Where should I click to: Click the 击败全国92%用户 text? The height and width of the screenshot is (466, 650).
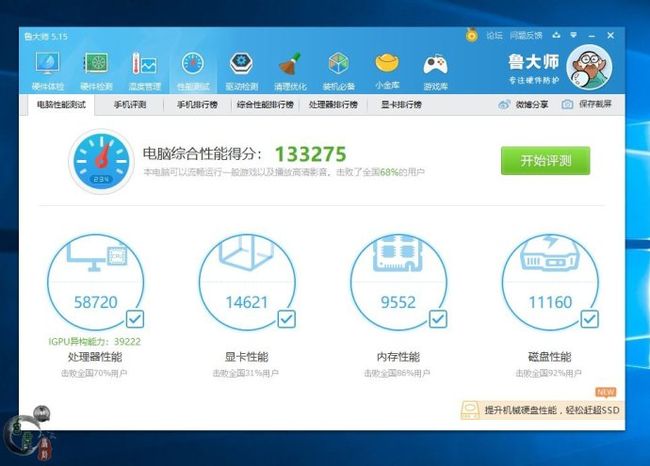[x=548, y=373]
